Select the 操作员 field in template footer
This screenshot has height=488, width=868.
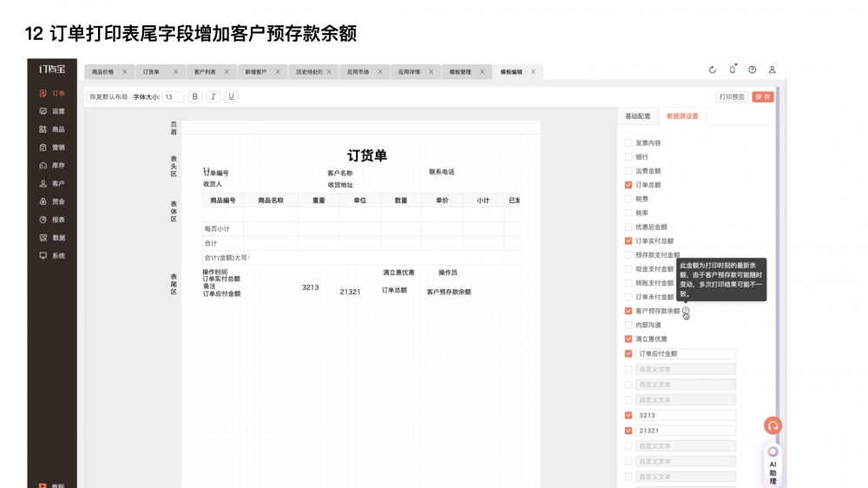[x=448, y=273]
